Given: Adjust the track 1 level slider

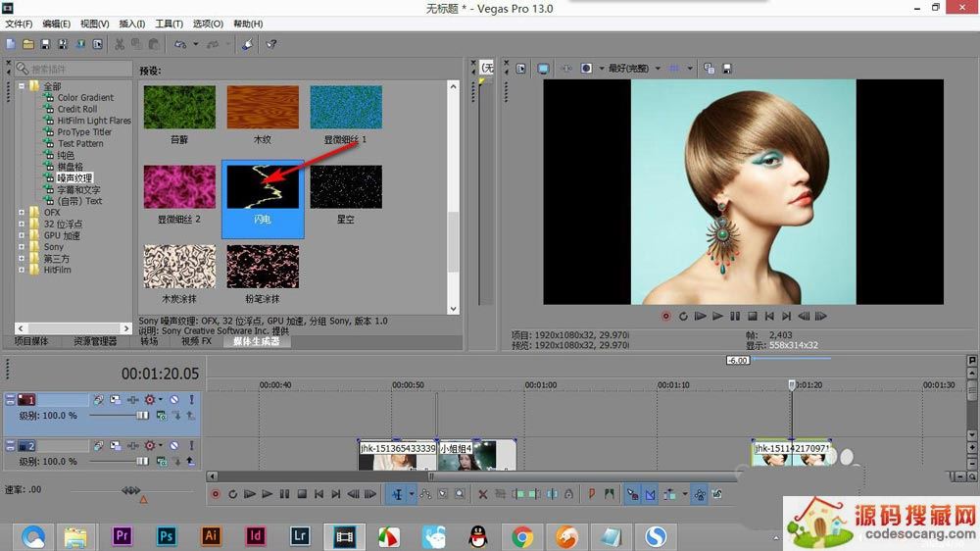Looking at the screenshot, I should tap(142, 416).
